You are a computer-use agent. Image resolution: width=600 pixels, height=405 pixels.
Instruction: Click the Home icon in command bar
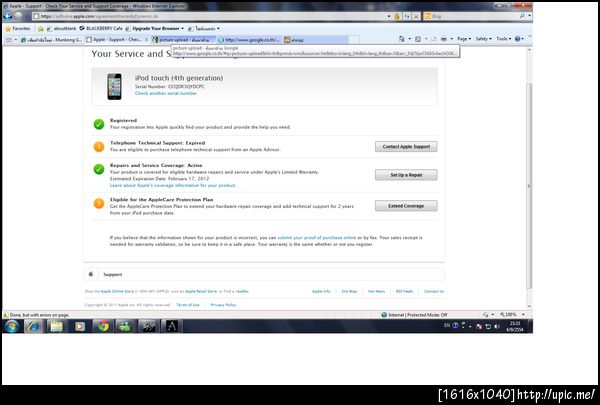click(x=401, y=39)
